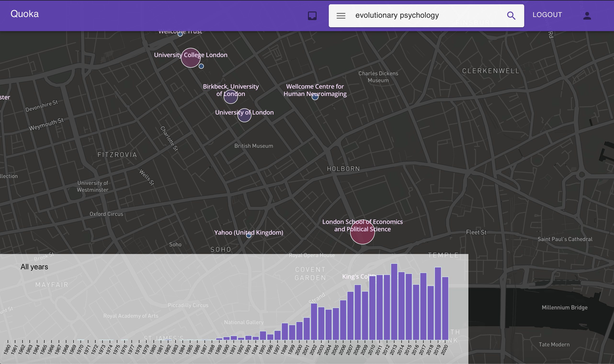This screenshot has width=614, height=364.
Task: Click the Saint Paul's Cathedral label
Action: 565,239
